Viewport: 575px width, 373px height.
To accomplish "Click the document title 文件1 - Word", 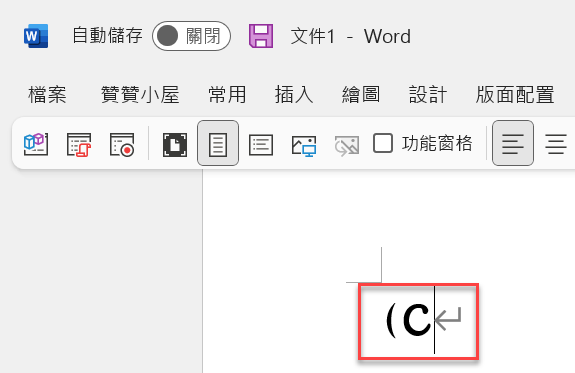I will pyautogui.click(x=351, y=36).
